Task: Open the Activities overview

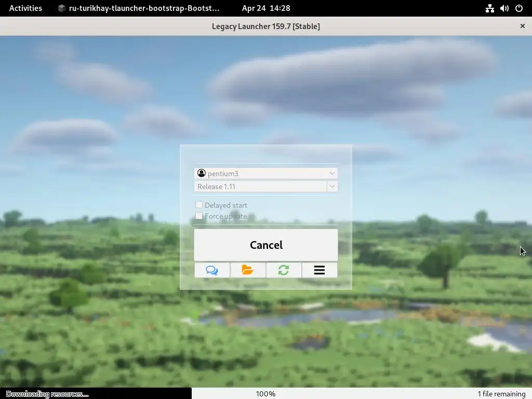Action: (x=25, y=8)
